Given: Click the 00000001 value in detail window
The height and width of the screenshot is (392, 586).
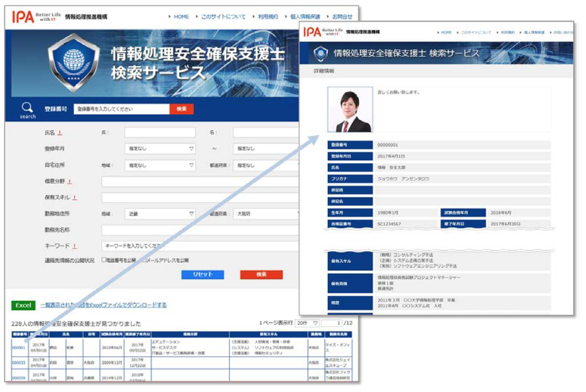Looking at the screenshot, I should 388,145.
